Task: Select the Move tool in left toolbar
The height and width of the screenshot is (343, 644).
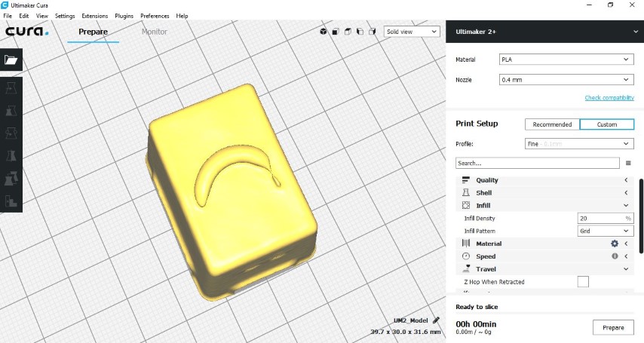Action: (11, 88)
